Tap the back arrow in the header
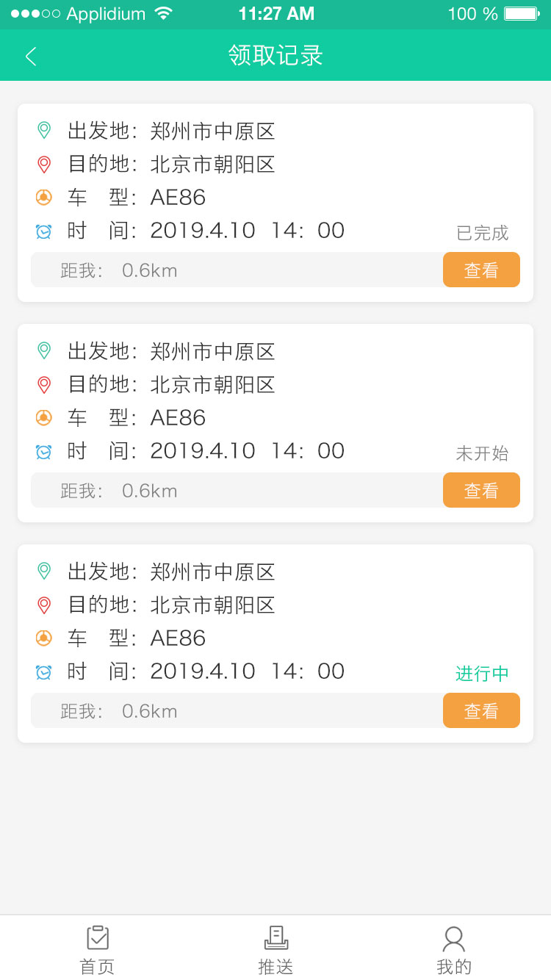The height and width of the screenshot is (980, 551). pyautogui.click(x=31, y=56)
